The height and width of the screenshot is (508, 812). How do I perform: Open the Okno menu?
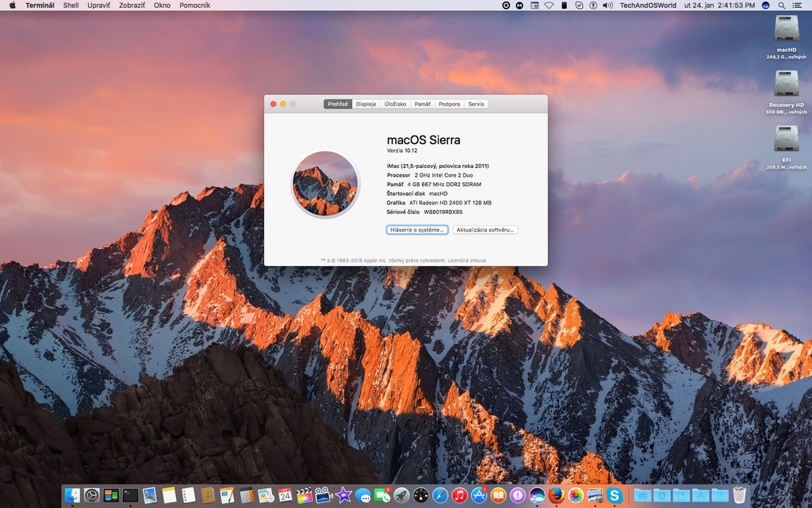(162, 6)
